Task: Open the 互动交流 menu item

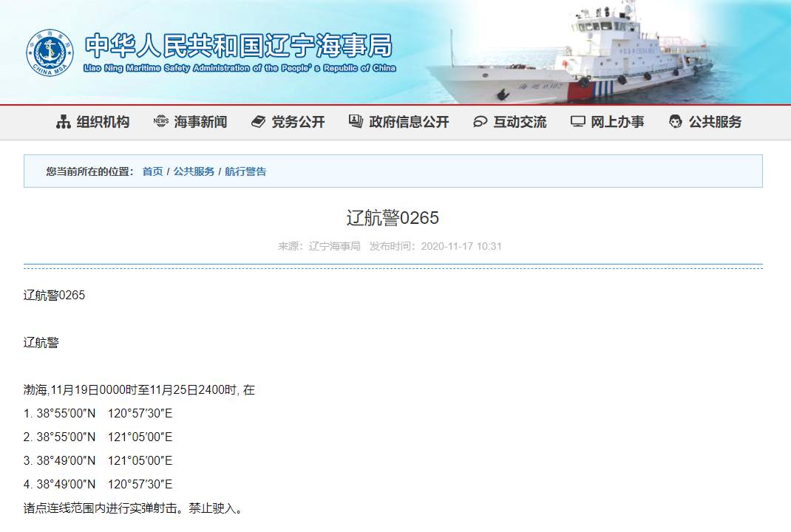Action: click(520, 122)
